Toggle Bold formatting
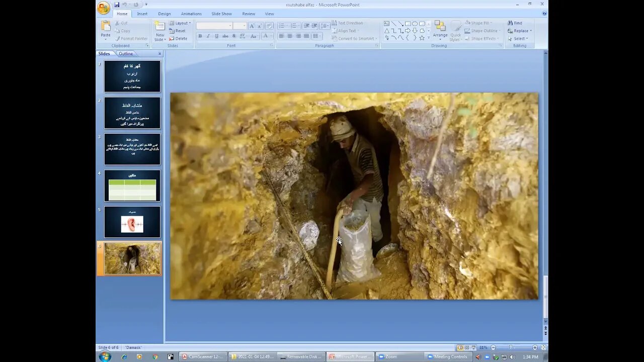The height and width of the screenshot is (362, 644). pos(200,36)
